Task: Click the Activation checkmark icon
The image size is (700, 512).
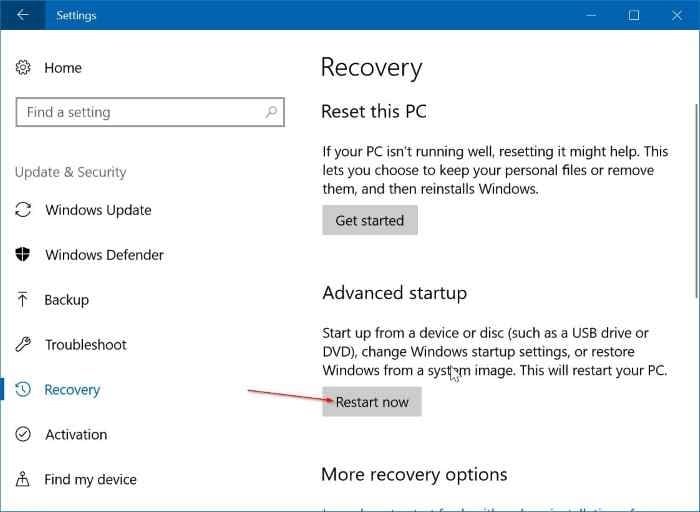Action: point(23,434)
